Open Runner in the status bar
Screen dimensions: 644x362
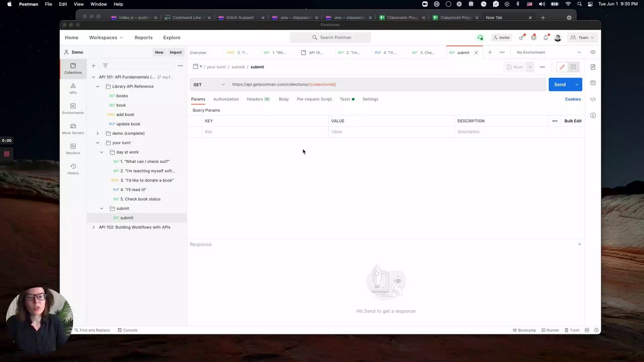click(549, 330)
